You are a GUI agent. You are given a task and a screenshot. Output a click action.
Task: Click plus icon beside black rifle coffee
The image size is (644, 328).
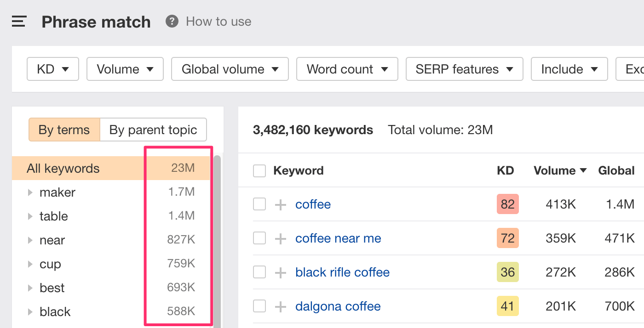[281, 272]
